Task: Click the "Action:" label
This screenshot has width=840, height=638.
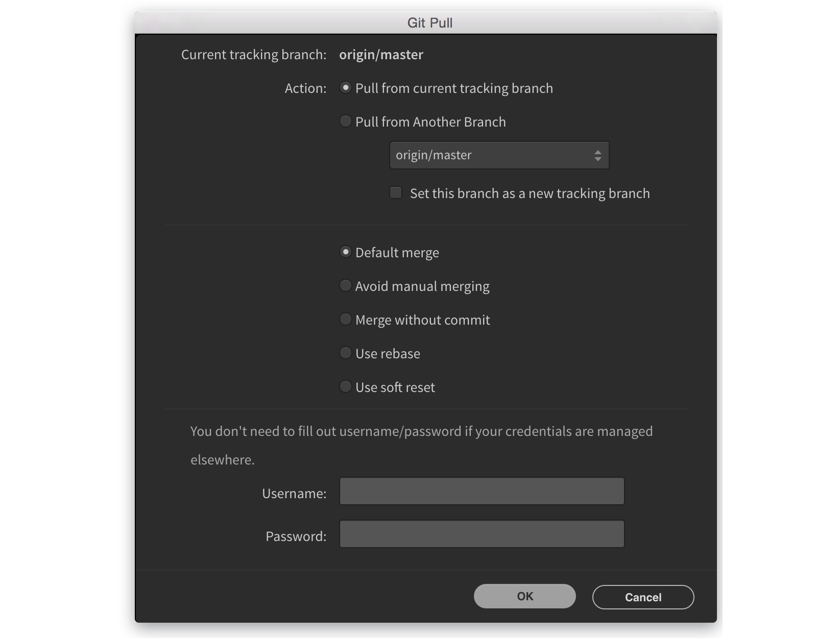Action: 305,88
